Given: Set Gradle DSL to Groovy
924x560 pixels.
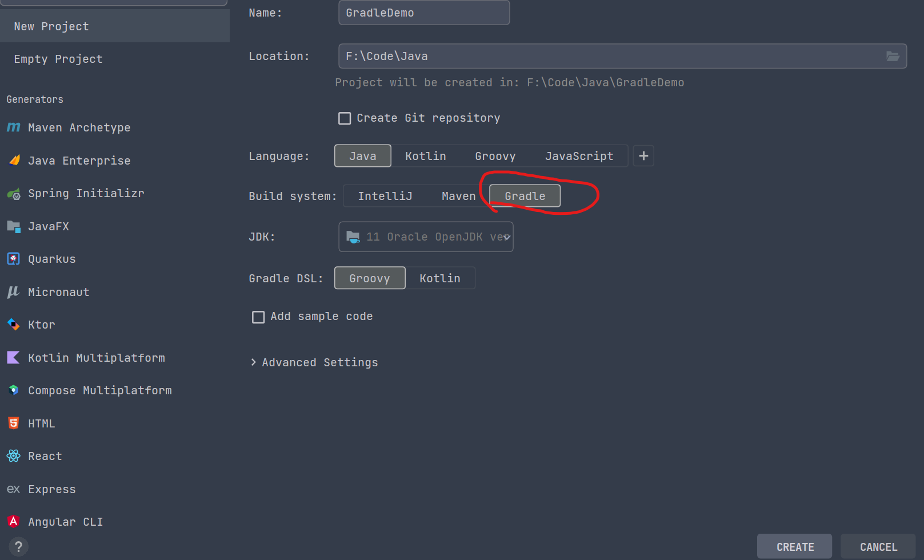Looking at the screenshot, I should (x=370, y=278).
